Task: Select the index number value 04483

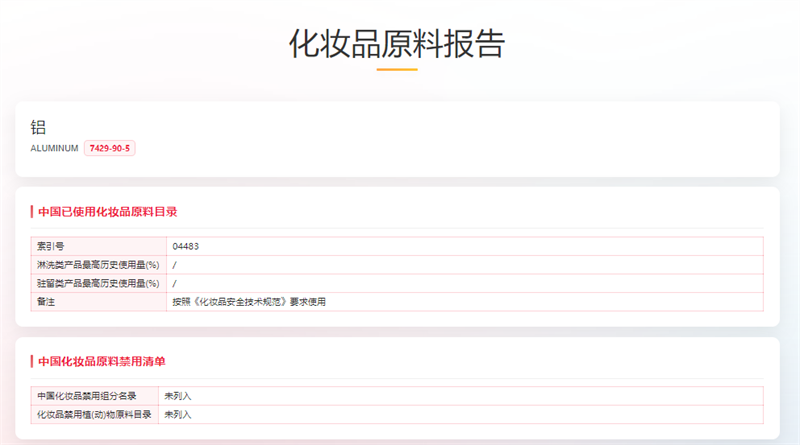Action: [186, 245]
